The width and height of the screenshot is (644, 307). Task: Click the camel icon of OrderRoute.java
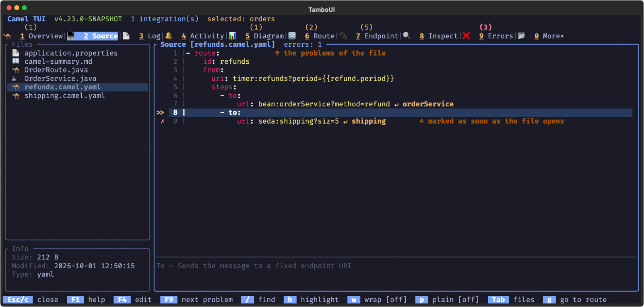(x=16, y=70)
